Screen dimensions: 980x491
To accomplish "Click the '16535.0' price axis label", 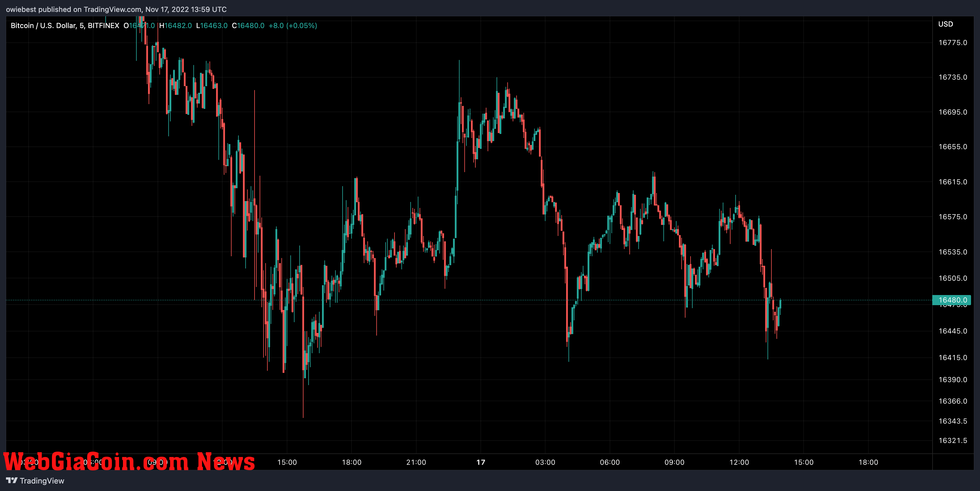I will (953, 252).
